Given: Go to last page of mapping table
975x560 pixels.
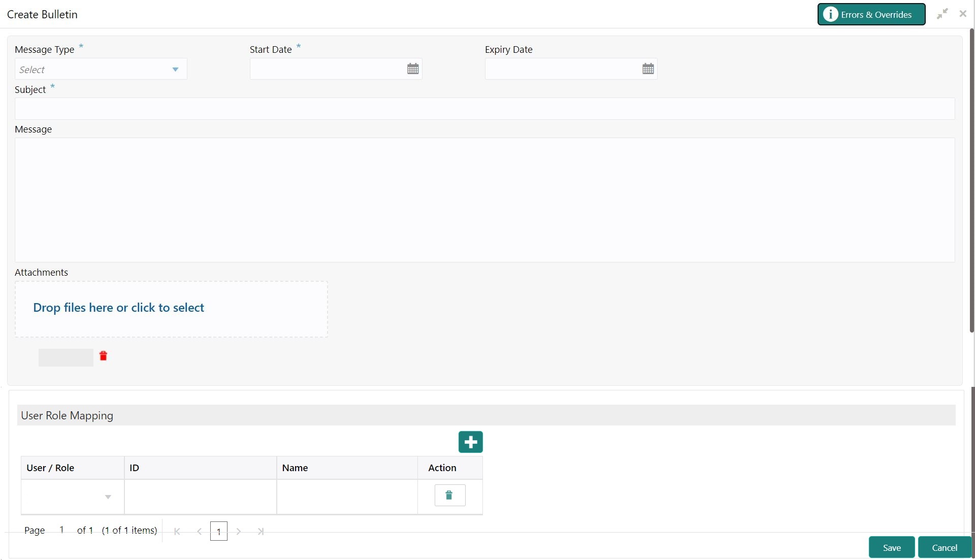Looking at the screenshot, I should pyautogui.click(x=261, y=532).
